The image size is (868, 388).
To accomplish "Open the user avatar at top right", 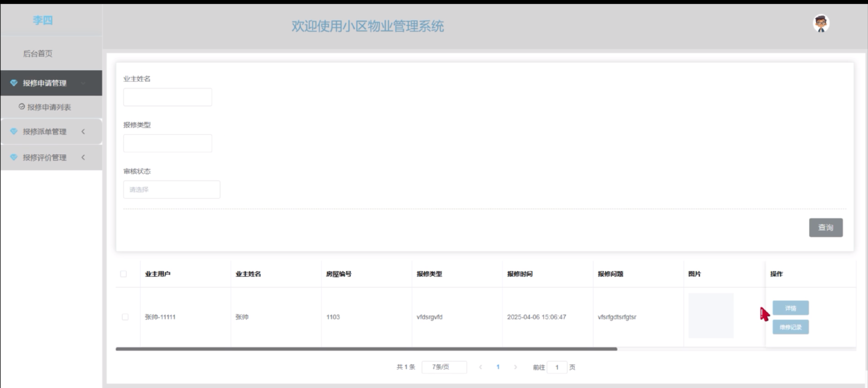I will (x=821, y=23).
